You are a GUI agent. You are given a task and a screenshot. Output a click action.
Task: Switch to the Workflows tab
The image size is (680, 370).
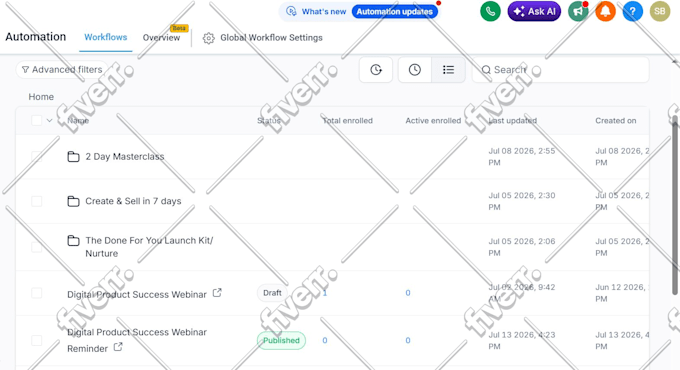click(105, 37)
